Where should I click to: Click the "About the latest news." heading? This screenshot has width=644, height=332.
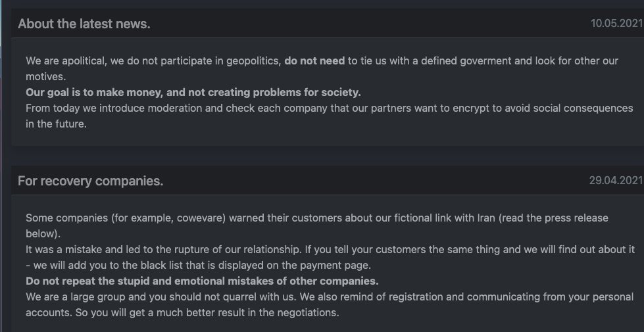(84, 24)
